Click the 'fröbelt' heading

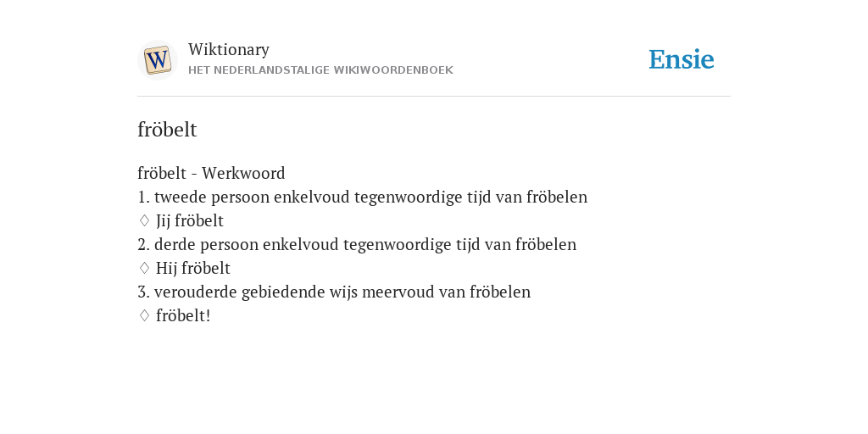(x=167, y=130)
